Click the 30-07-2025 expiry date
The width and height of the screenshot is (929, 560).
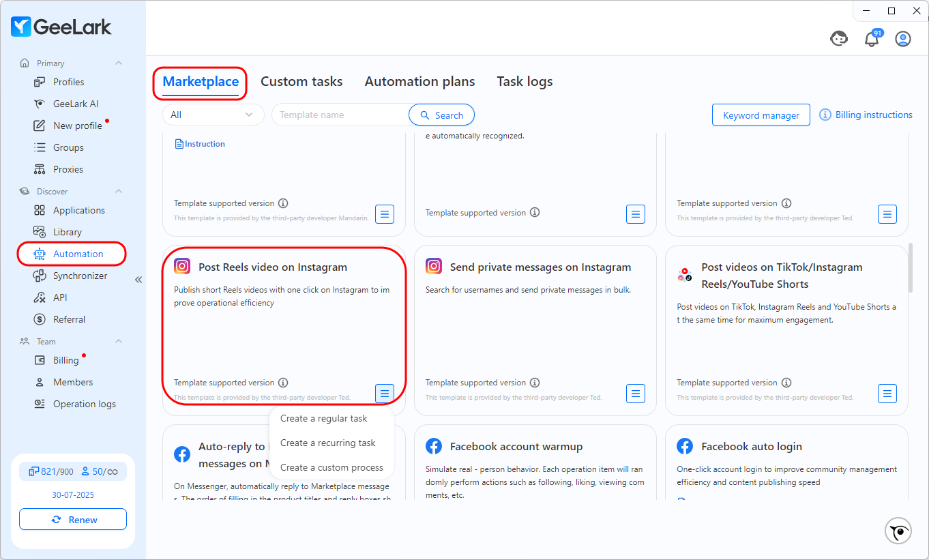click(73, 495)
